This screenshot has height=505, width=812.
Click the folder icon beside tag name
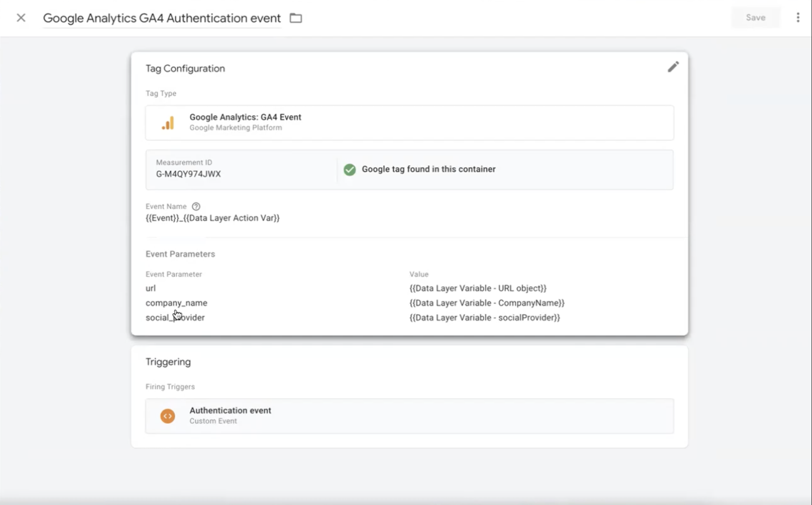(x=296, y=18)
